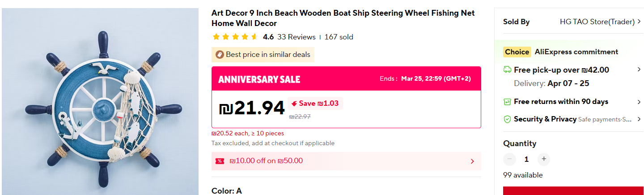This screenshot has width=644, height=195.
Task: Click the steering wheel product image
Action: tap(100, 102)
